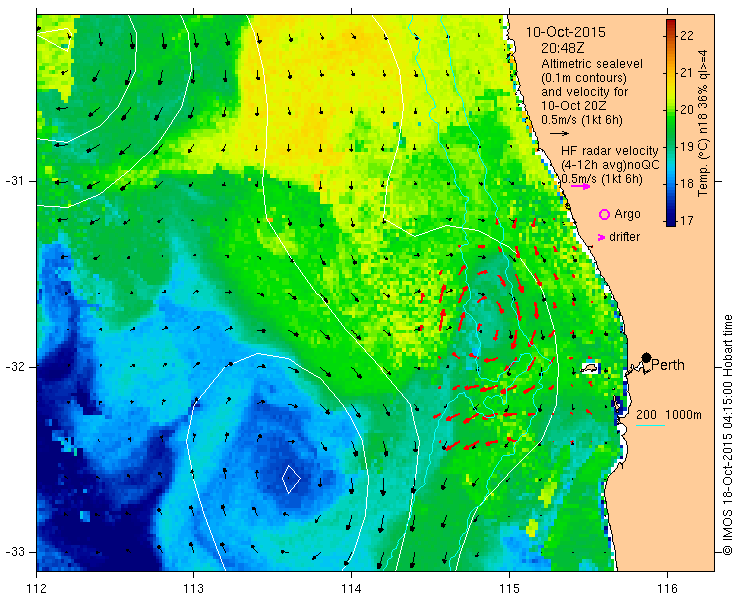Click the latitude axis label -32

point(15,367)
